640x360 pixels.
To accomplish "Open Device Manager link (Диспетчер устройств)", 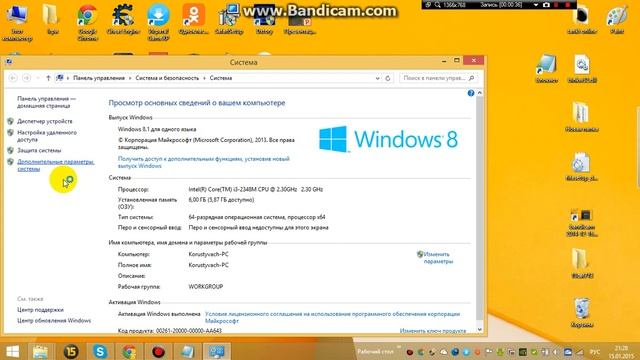I will (44, 121).
